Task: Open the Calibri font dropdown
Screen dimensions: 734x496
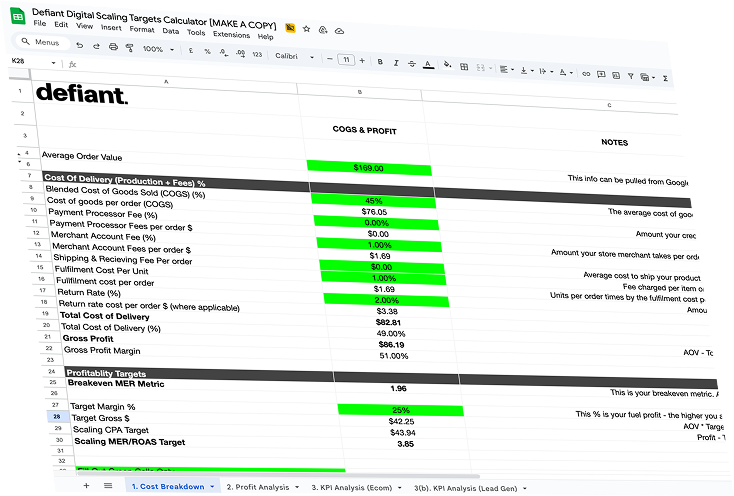Action: [293, 56]
